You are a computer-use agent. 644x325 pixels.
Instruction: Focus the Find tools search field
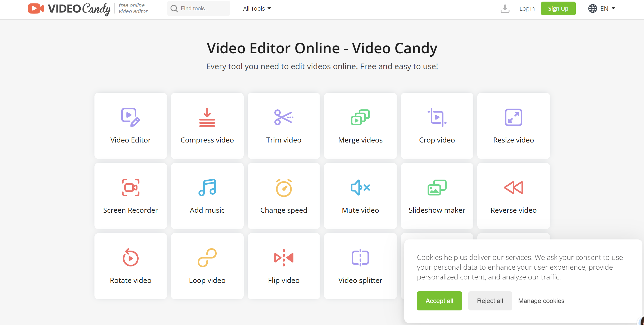(199, 8)
